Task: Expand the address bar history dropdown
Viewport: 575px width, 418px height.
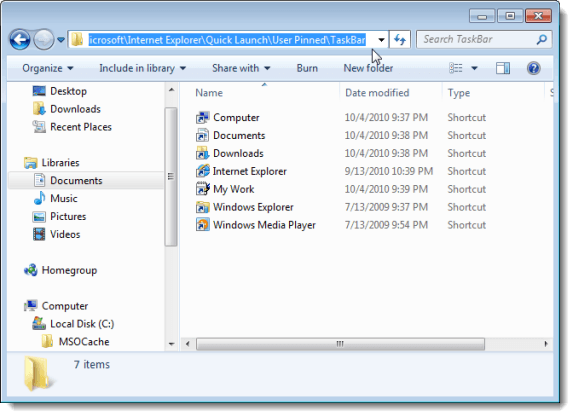Action: [x=381, y=40]
